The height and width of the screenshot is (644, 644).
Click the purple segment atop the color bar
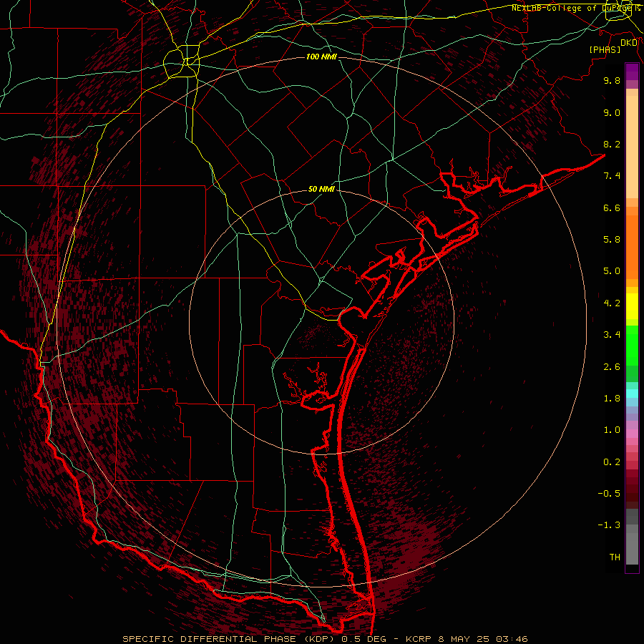click(x=632, y=72)
